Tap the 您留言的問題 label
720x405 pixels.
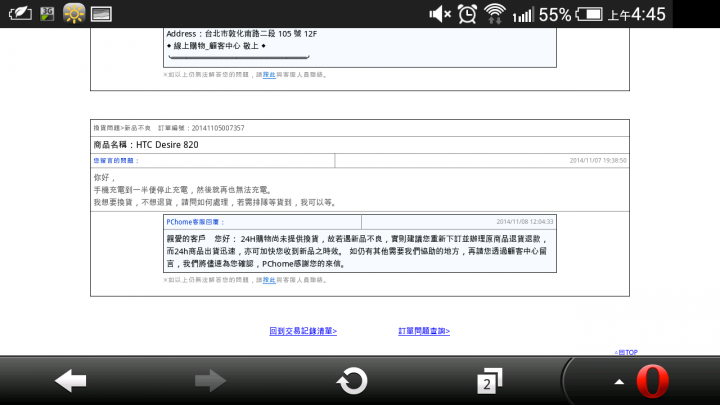pos(116,160)
